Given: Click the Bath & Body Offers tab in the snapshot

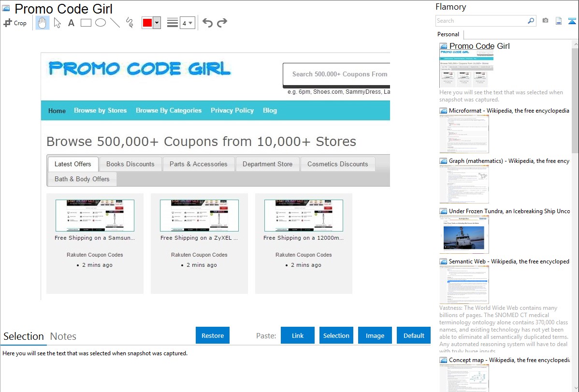Looking at the screenshot, I should click(82, 179).
